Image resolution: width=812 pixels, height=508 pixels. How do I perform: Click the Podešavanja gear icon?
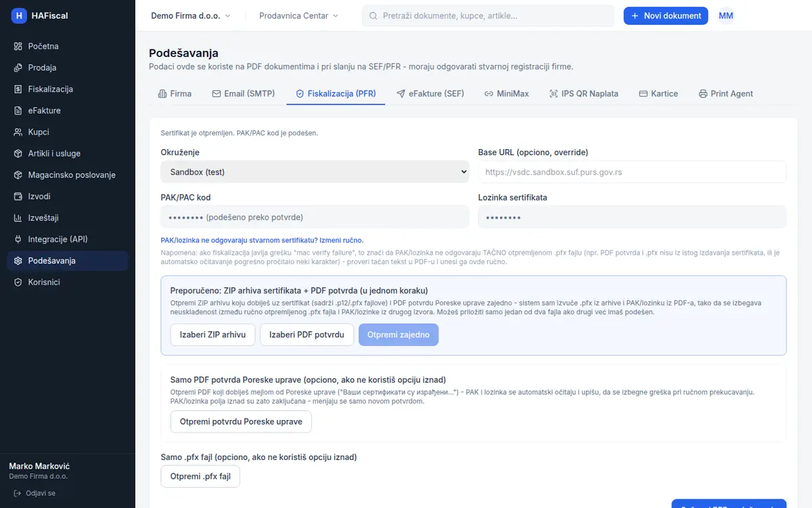(18, 261)
